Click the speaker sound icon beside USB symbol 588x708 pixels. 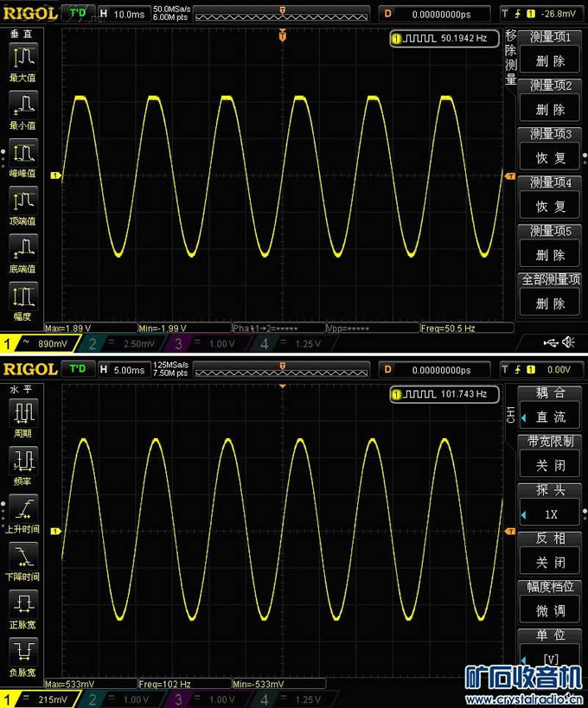[569, 343]
